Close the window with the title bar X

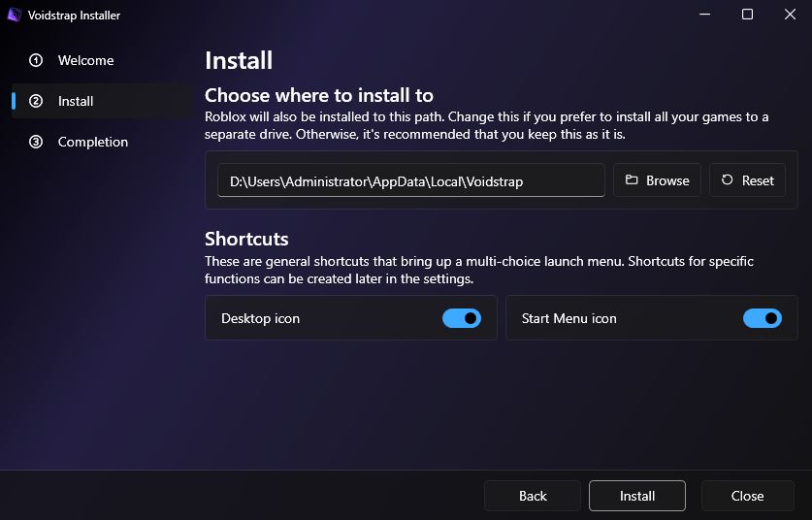(790, 15)
